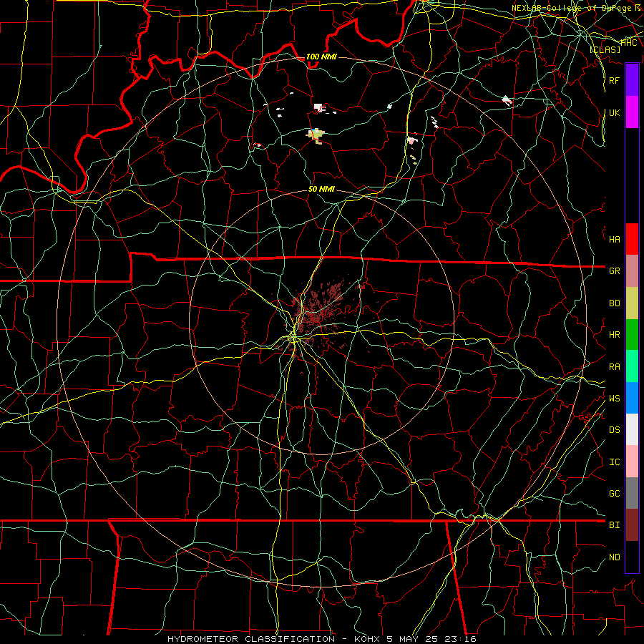
Task: Click the BI legend label
Action: [614, 525]
